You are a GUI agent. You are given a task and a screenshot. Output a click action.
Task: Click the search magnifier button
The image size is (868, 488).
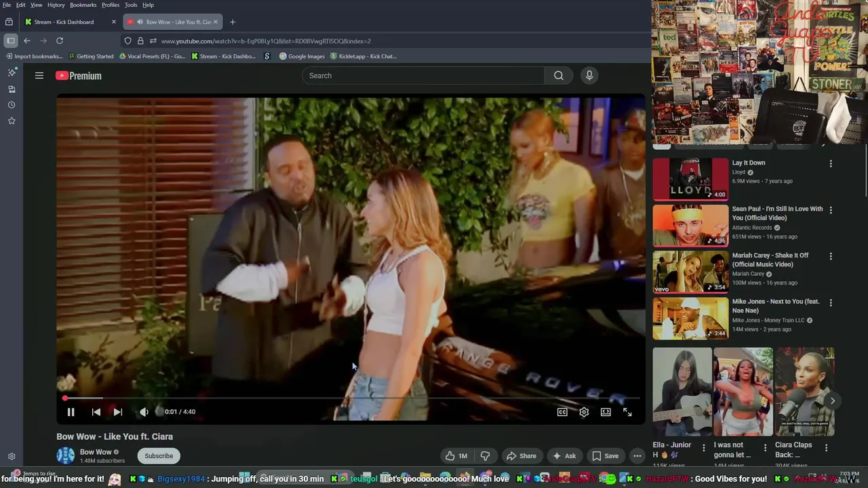tap(559, 76)
